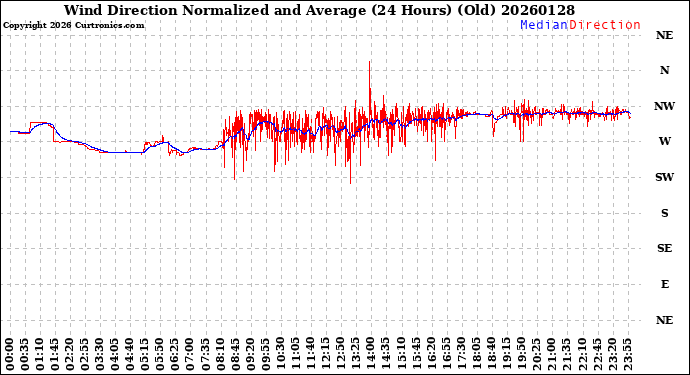Screen dimensions: 690x375
Task: Click the 00:00 time label
Action: pyautogui.click(x=10, y=354)
